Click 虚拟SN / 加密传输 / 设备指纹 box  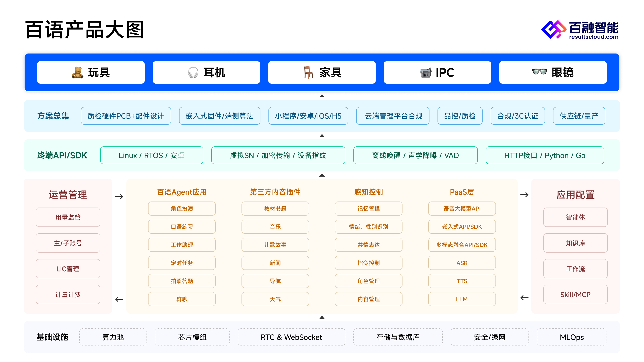(278, 155)
